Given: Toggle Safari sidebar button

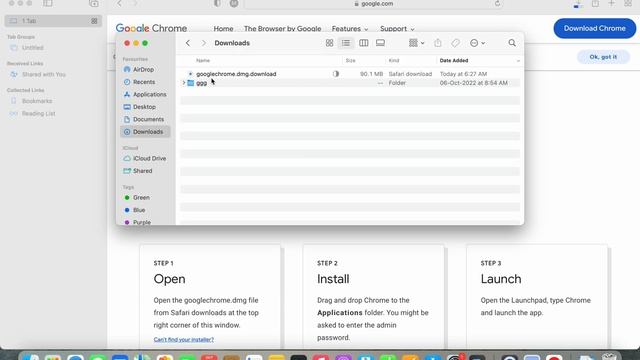Looking at the screenshot, I should (48, 4).
